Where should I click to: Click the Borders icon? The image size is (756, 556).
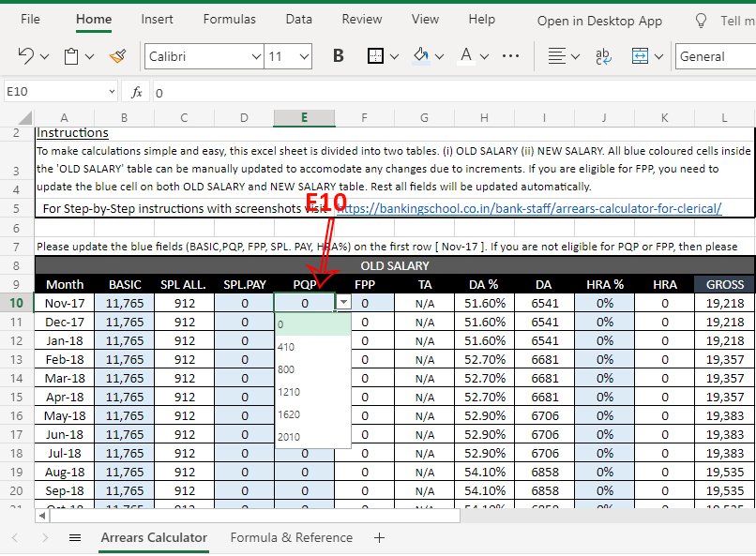375,56
